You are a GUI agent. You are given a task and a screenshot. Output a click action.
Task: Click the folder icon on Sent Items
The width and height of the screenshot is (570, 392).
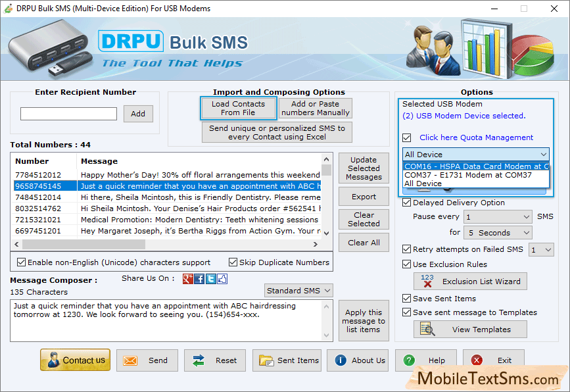[266, 360]
